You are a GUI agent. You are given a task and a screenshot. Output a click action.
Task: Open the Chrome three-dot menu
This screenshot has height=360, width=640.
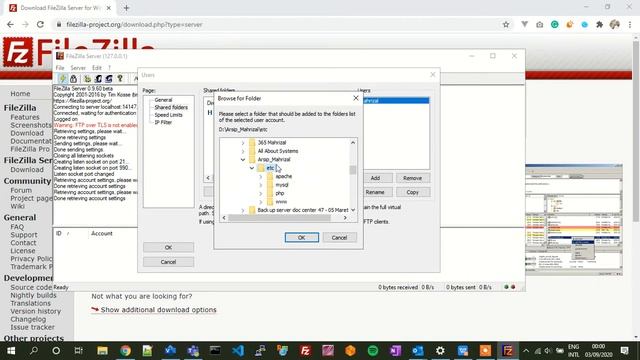[630, 24]
